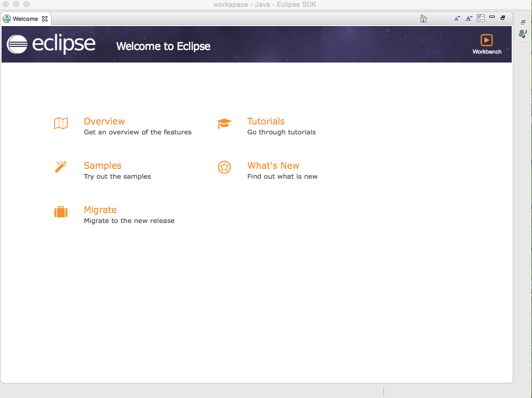Click 'Try out the samples' text
The width and height of the screenshot is (532, 398).
[118, 176]
